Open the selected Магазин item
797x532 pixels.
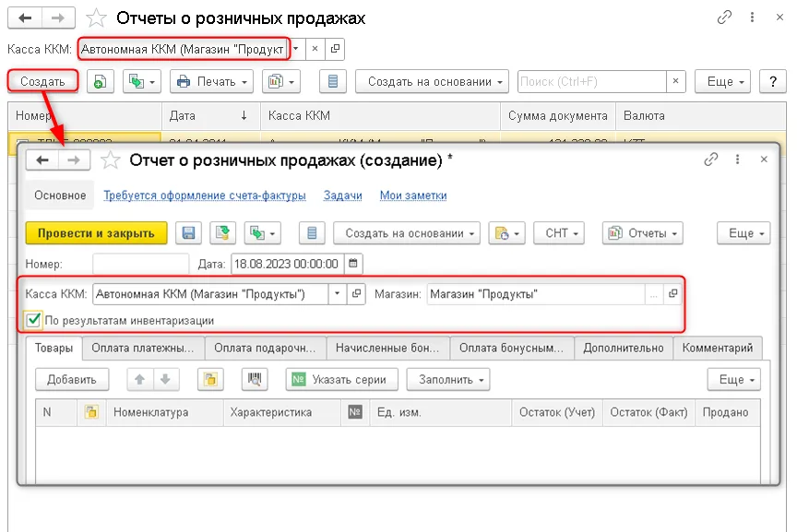(x=672, y=294)
